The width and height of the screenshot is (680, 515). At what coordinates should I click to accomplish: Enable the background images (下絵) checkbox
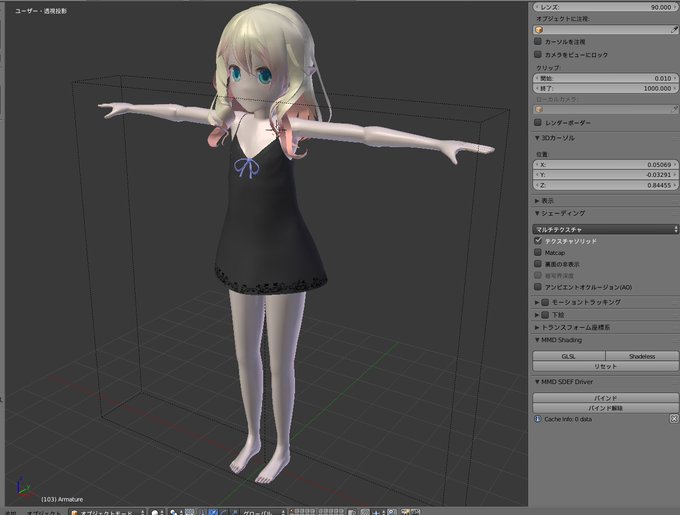pos(545,315)
